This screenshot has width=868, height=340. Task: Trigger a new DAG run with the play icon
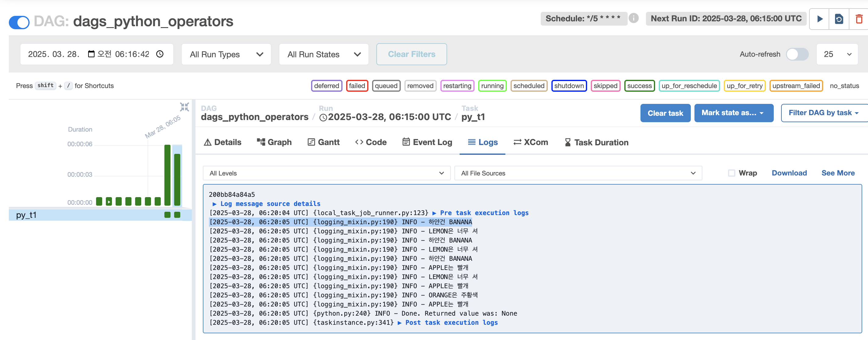[x=820, y=19]
